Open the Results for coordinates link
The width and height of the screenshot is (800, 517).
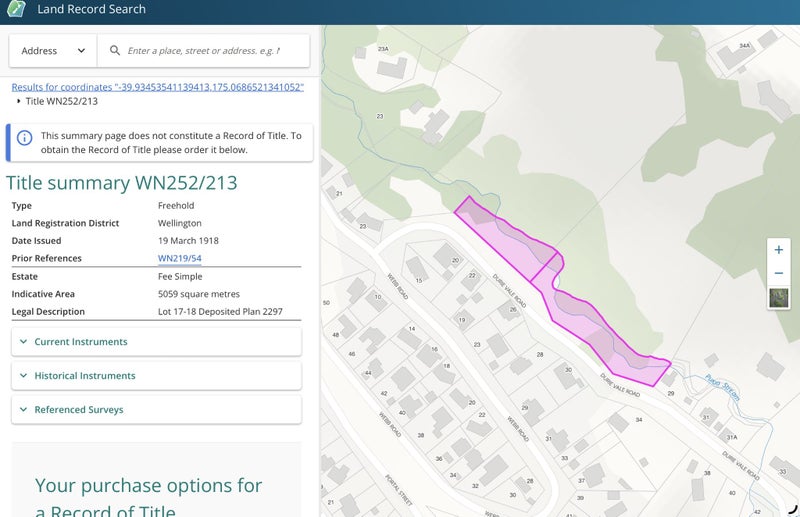point(157,87)
